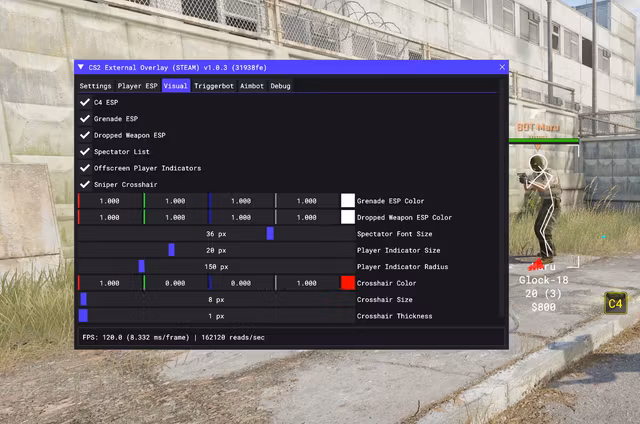This screenshot has width=640, height=424.
Task: Go to the Triggerbot tab
Action: tap(214, 86)
